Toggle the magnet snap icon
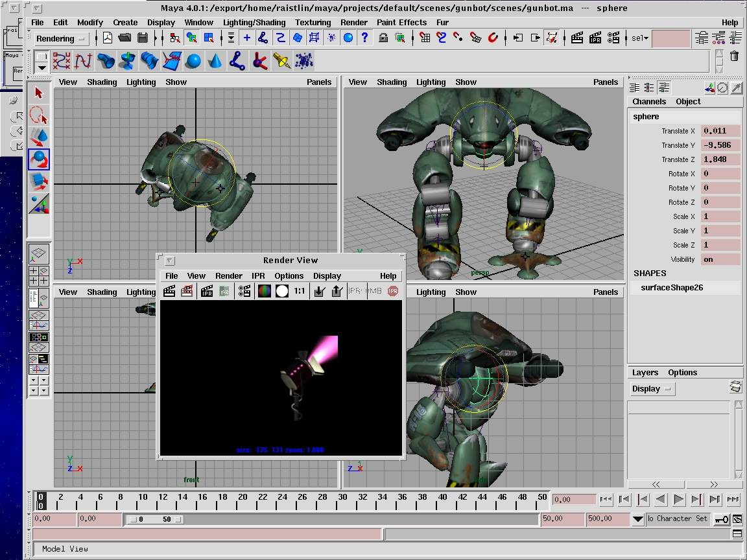The height and width of the screenshot is (560, 747). point(493,38)
